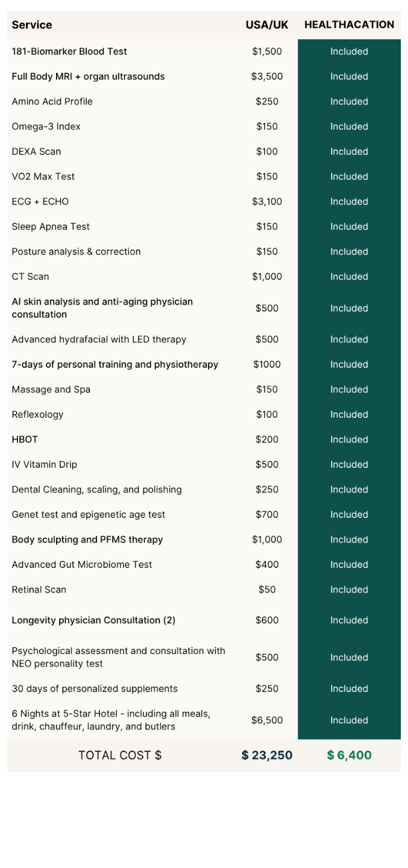This screenshot has height=868, width=408.
Task: Click the IV Vitamin Drip row label
Action: pos(45,465)
